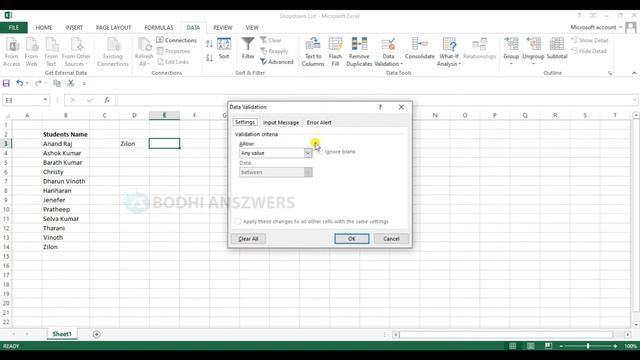Click the Undo icon

click(19, 83)
